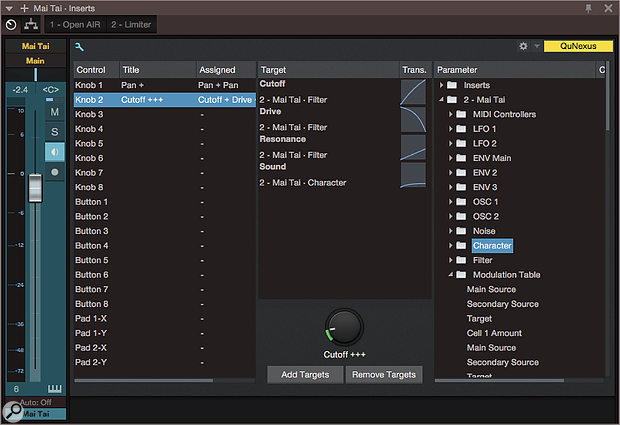The width and height of the screenshot is (620, 425).
Task: Click the Modulation Table folder icon
Action: click(x=461, y=275)
